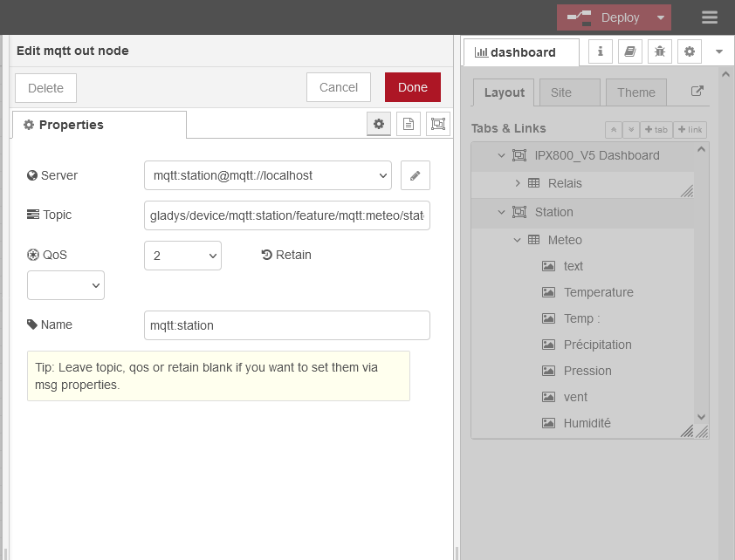735x560 pixels.
Task: Open the QoS level dropdown
Action: point(182,256)
